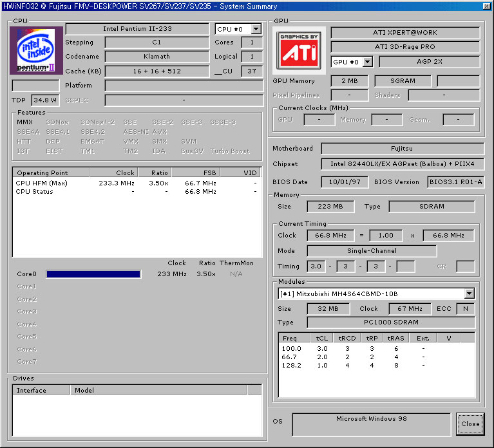The height and width of the screenshot is (448, 494).
Task: Click the 2 MB GPU memory field
Action: [349, 81]
